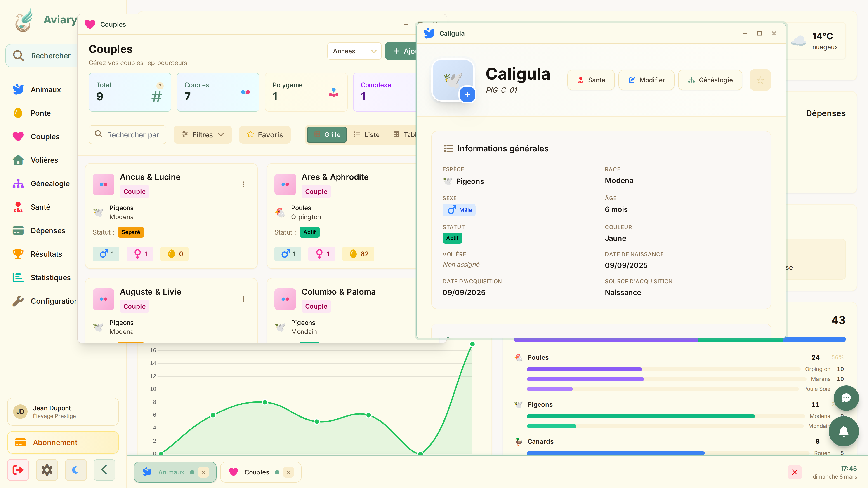Open the Ancus & Lucine card options menu
The image size is (868, 488).
(x=243, y=184)
